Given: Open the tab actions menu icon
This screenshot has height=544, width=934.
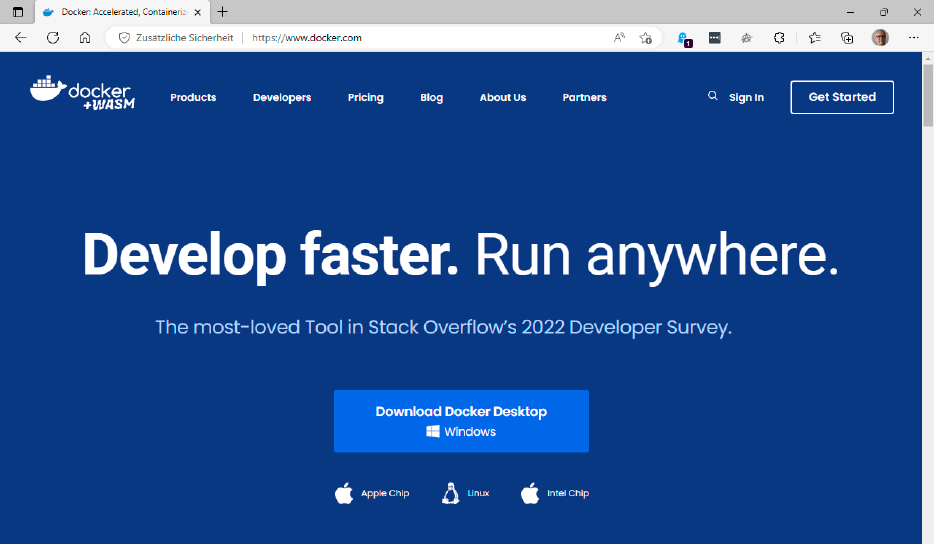Looking at the screenshot, I should point(18,12).
